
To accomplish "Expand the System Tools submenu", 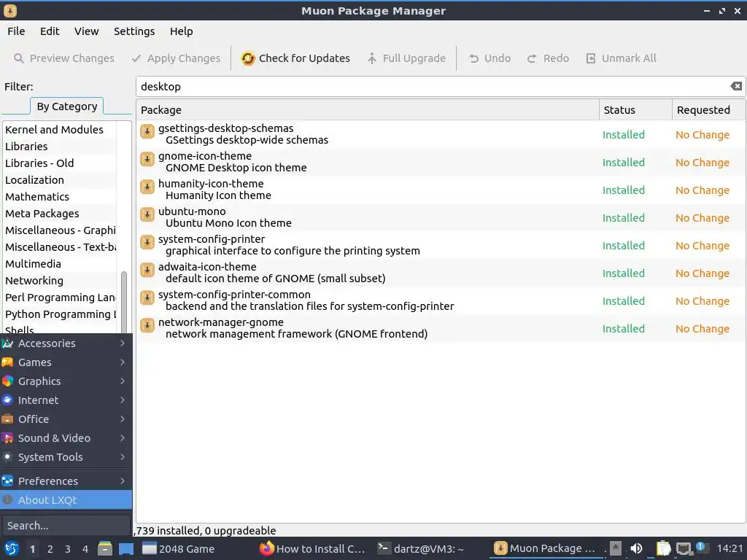I will (66, 457).
